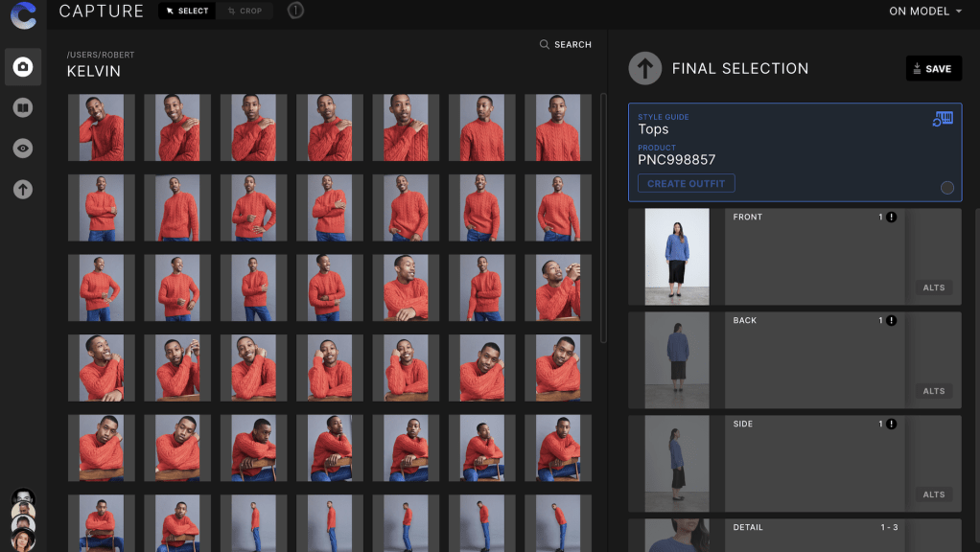This screenshot has height=552, width=980.
Task: Click the FINAL SELECTION heading
Action: tap(740, 69)
